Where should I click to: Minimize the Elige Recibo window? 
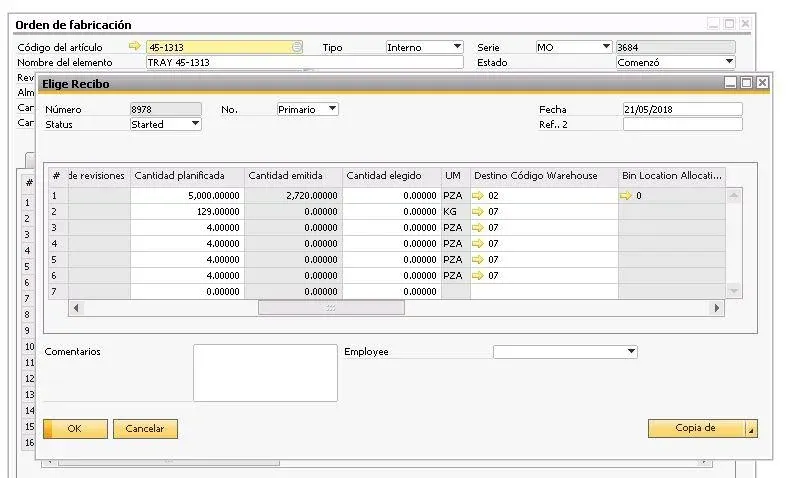[x=730, y=83]
